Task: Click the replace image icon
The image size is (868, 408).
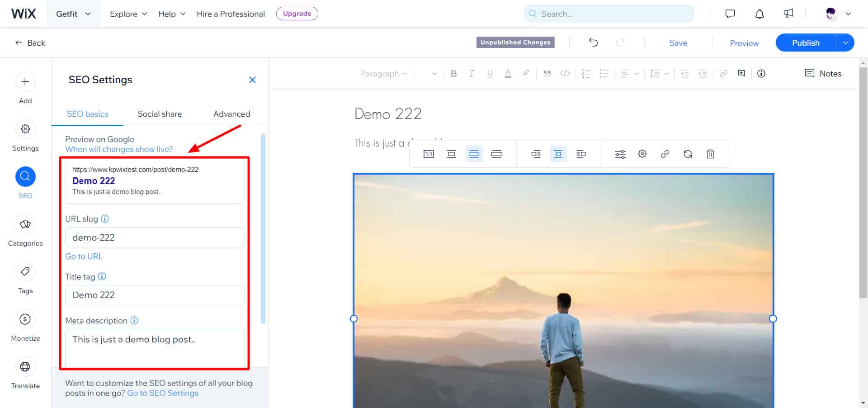Action: [688, 154]
